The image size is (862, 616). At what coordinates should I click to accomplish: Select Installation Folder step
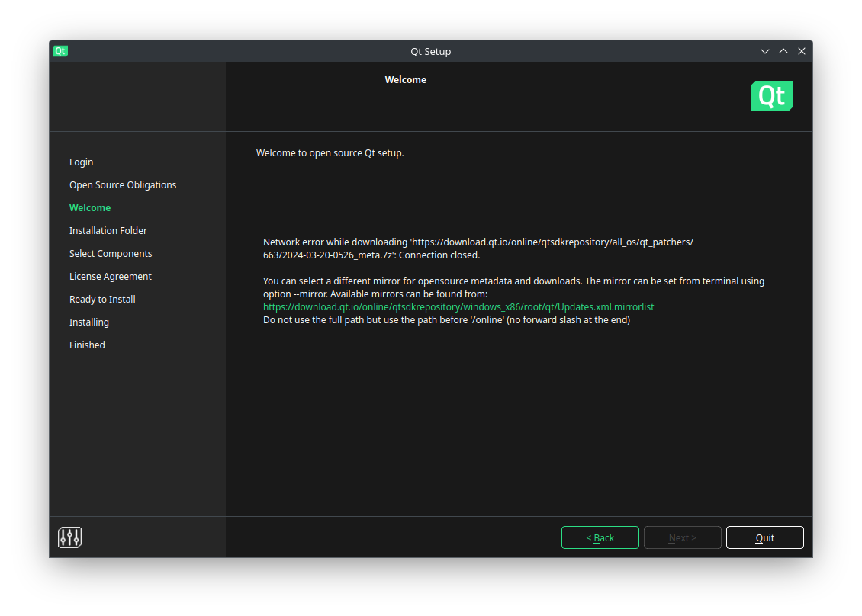[108, 231]
